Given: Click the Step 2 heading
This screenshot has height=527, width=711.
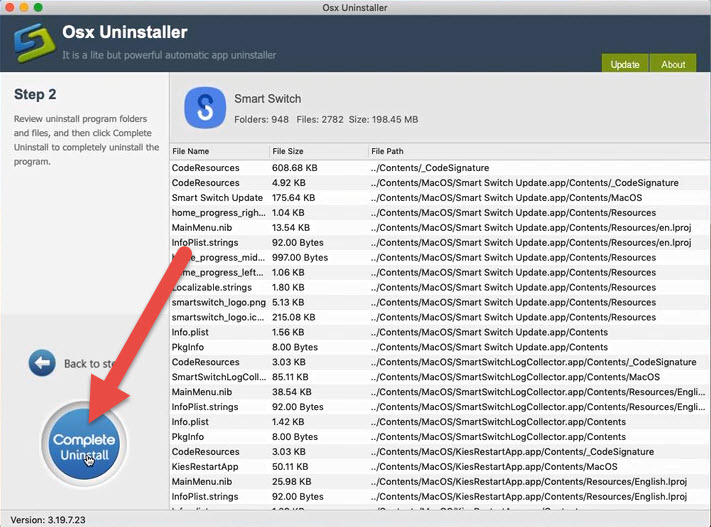Looking at the screenshot, I should pyautogui.click(x=35, y=94).
